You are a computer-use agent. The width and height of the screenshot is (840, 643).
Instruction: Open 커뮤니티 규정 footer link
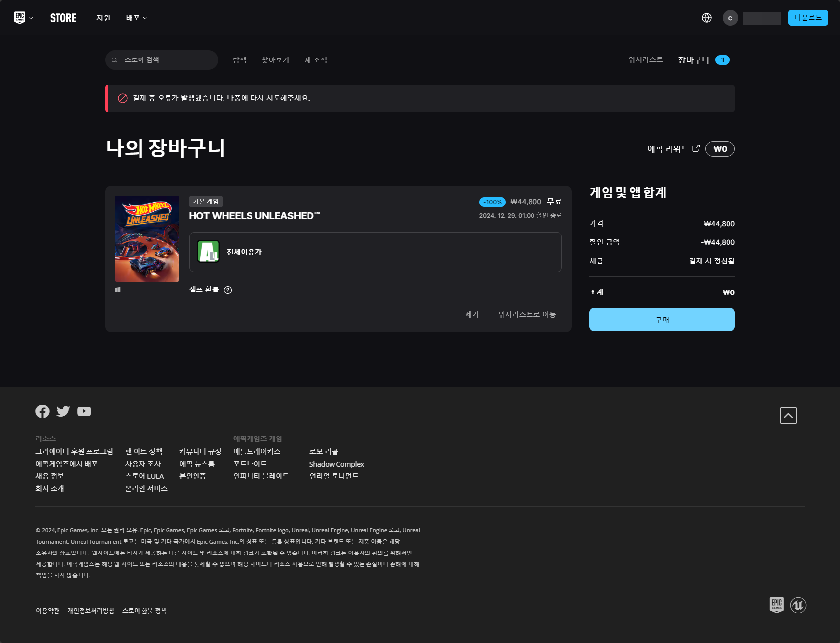[x=200, y=451]
